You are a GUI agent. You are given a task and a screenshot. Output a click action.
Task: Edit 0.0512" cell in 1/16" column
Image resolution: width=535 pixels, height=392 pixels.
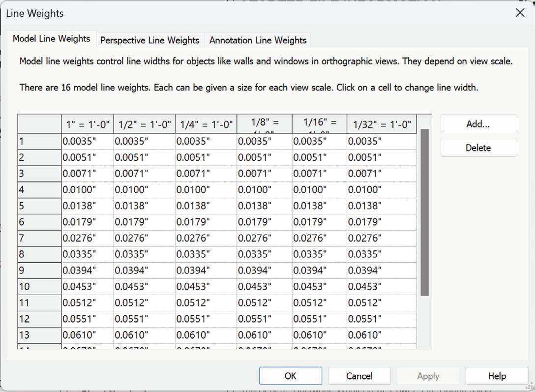click(x=319, y=303)
